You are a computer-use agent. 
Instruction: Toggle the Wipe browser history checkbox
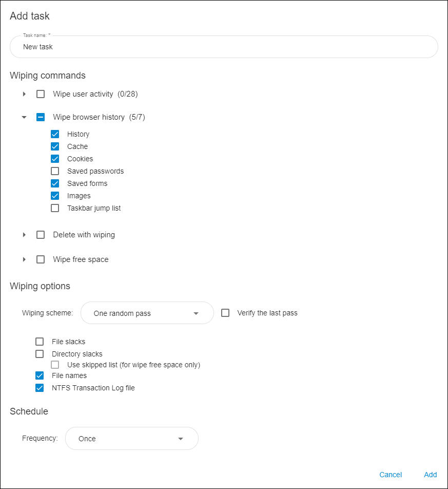coord(41,117)
